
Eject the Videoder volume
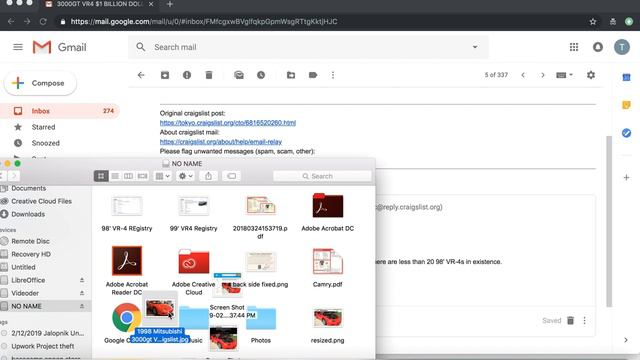tap(82, 293)
